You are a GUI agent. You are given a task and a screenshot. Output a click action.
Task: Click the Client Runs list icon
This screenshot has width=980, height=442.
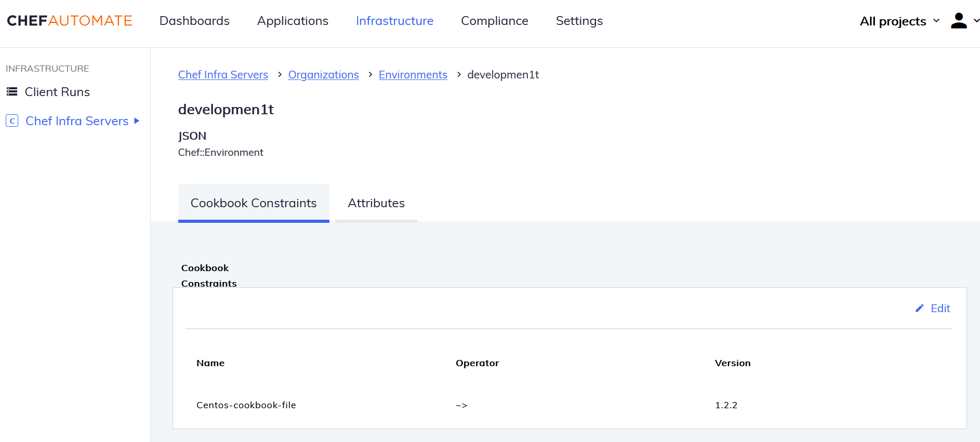pyautogui.click(x=12, y=92)
